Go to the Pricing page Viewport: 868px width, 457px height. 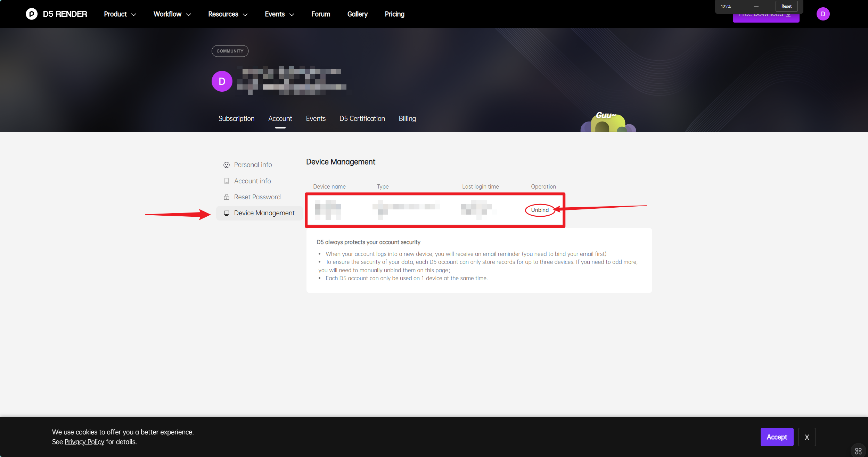(x=394, y=14)
